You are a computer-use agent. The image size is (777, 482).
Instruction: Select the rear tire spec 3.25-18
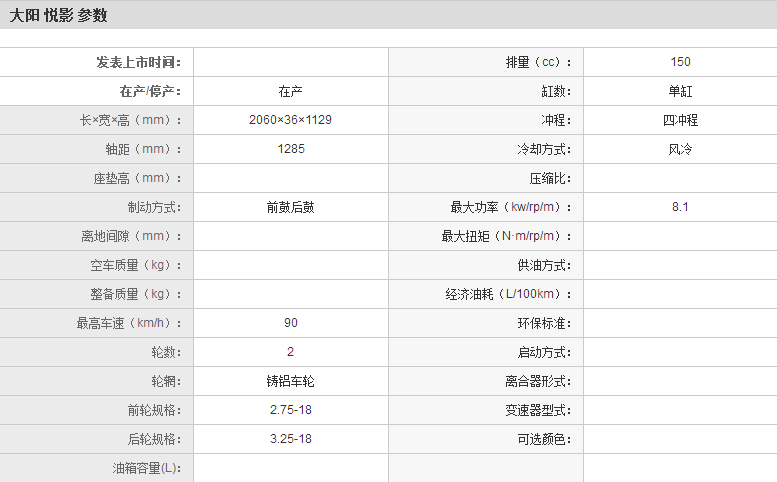(290, 439)
